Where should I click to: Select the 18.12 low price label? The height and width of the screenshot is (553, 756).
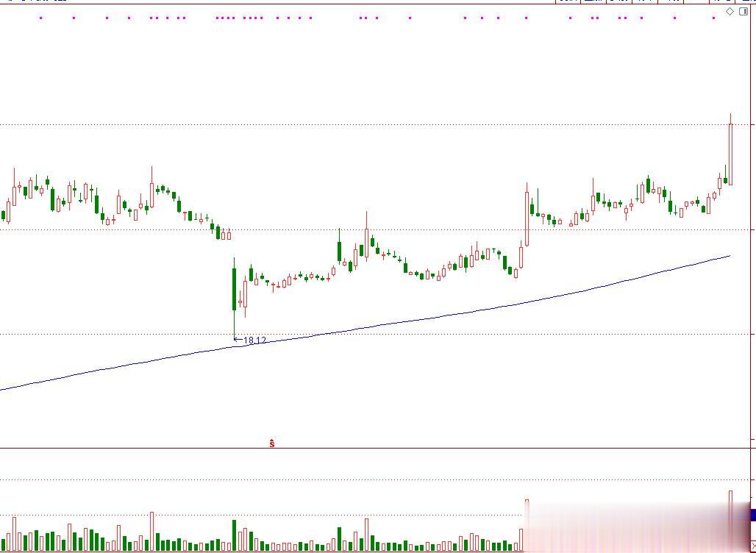point(254,340)
